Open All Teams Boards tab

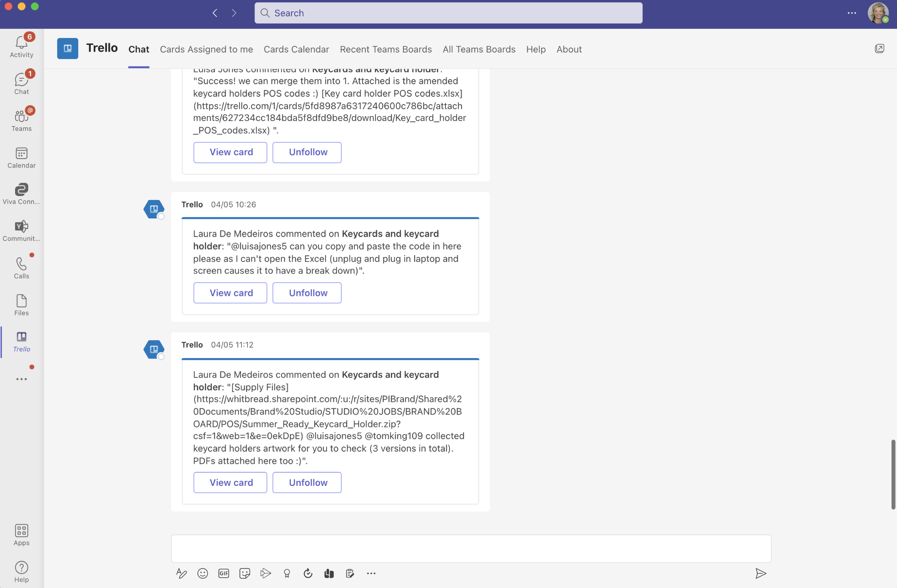click(479, 50)
